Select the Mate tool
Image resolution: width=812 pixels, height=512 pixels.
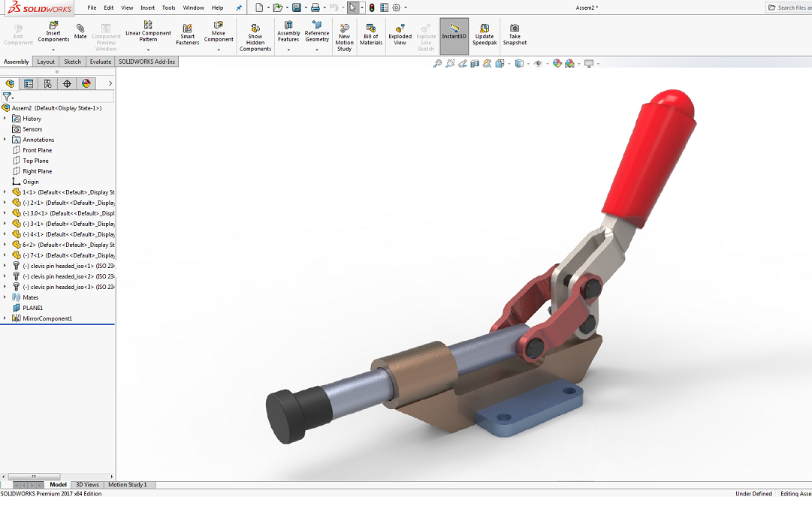coord(80,31)
